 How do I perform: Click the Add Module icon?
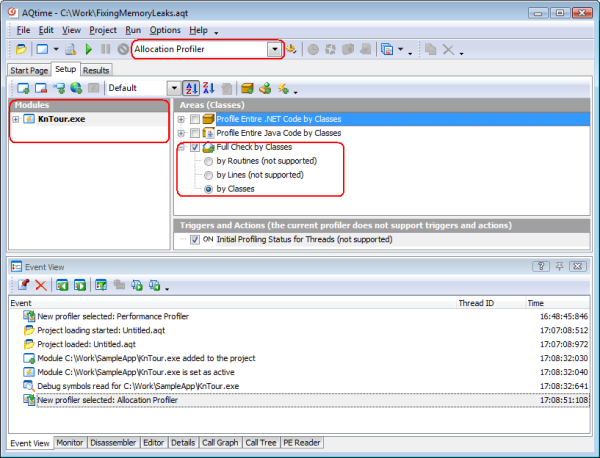coord(23,88)
